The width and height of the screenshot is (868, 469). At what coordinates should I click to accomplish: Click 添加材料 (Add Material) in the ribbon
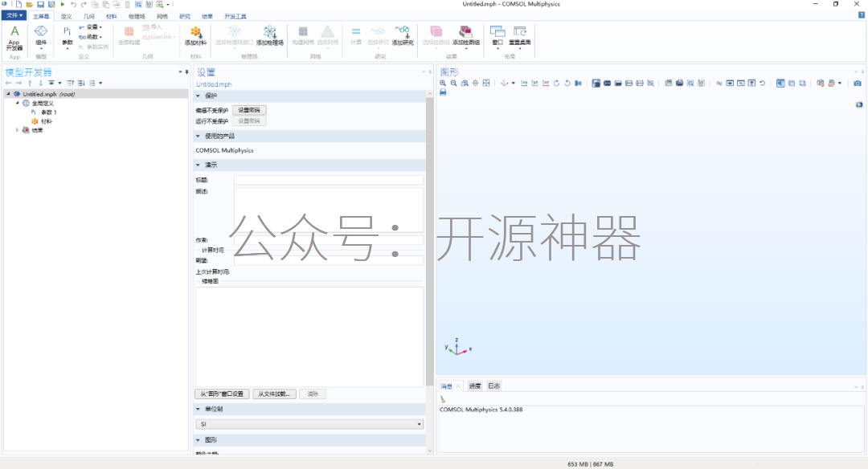(195, 36)
